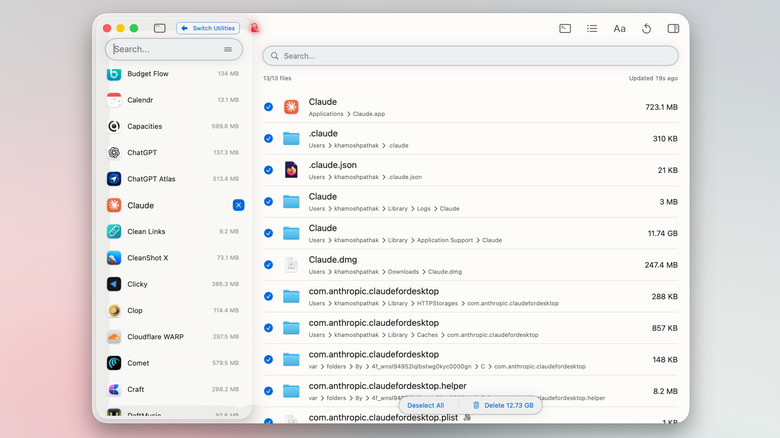Uncheck claudefordesktop.helper 8.2 MB checkbox
The height and width of the screenshot is (438, 780).
269,391
